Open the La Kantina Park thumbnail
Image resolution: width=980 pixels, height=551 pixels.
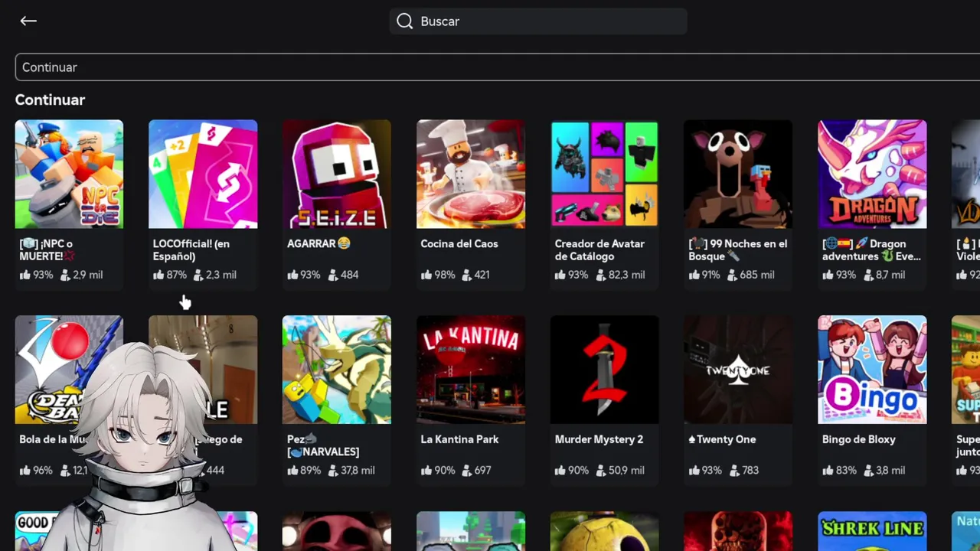pyautogui.click(x=471, y=370)
